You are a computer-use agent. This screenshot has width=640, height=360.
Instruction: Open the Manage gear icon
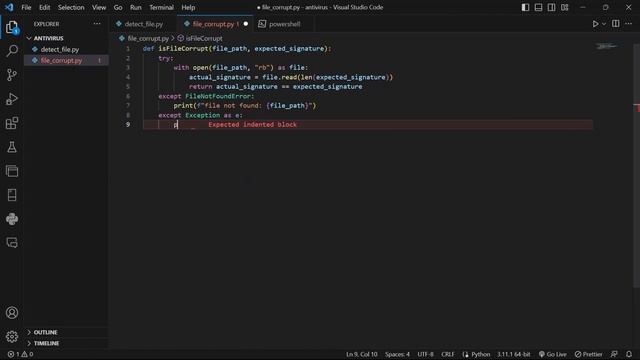pos(12,337)
